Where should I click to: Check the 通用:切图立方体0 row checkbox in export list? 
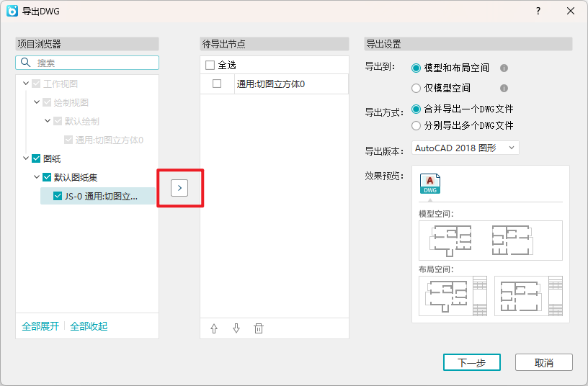(217, 84)
